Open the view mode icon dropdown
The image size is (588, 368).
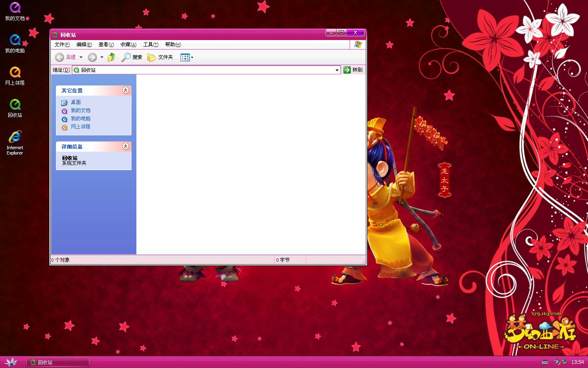(x=187, y=57)
